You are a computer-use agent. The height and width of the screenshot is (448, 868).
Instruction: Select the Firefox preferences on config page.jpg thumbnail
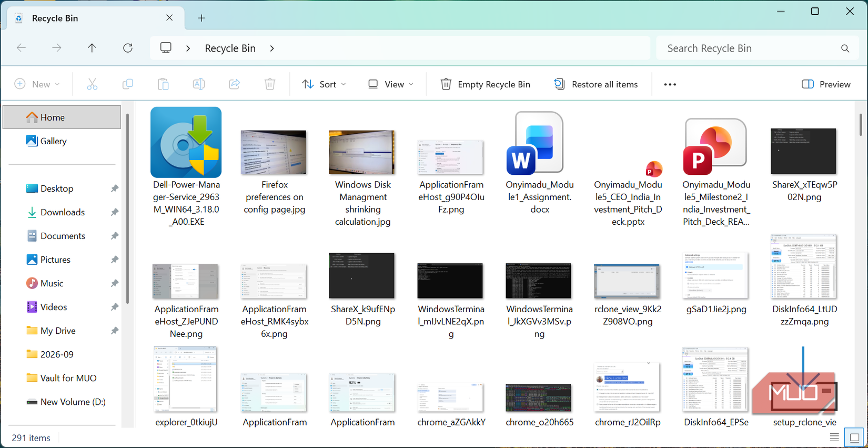pos(274,153)
